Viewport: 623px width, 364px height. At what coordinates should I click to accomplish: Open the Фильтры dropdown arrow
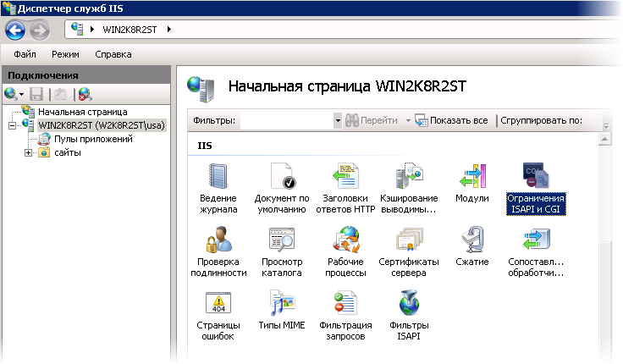click(338, 120)
